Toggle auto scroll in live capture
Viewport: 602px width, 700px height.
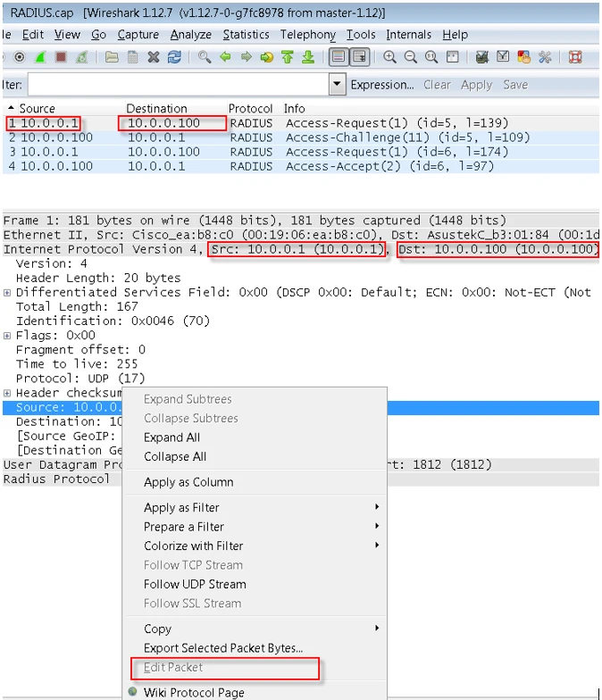point(359,57)
